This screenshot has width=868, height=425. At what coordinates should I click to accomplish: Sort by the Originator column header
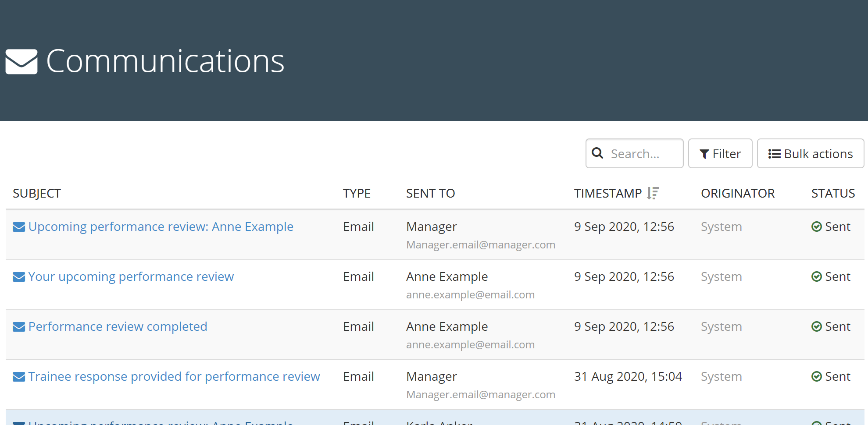737,193
